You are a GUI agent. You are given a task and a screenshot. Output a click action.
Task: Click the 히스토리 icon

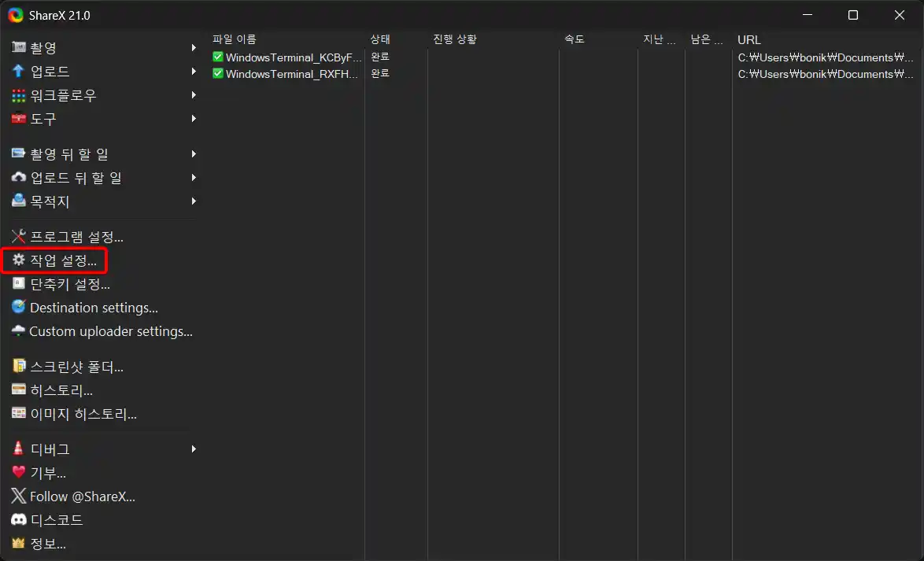pyautogui.click(x=19, y=390)
